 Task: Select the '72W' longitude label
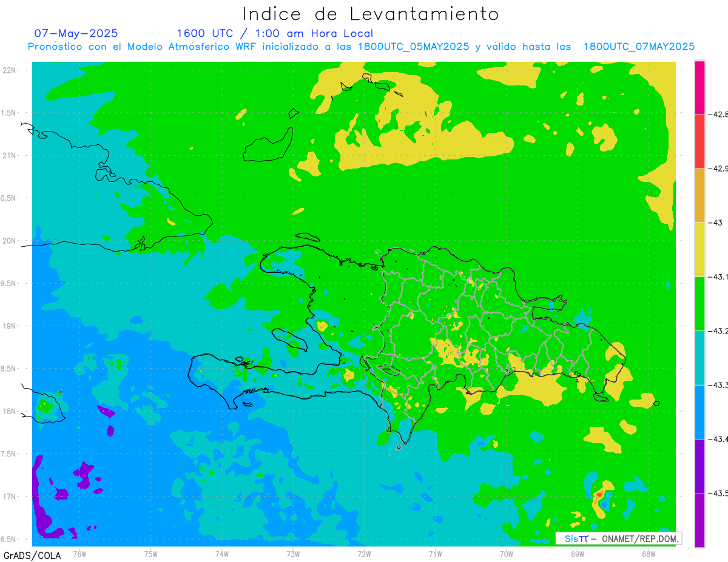(x=364, y=554)
